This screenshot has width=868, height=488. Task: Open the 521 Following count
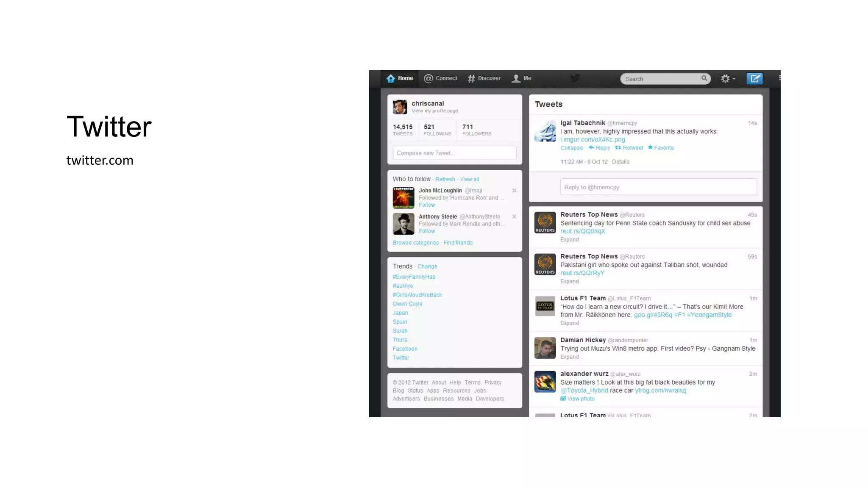click(437, 130)
